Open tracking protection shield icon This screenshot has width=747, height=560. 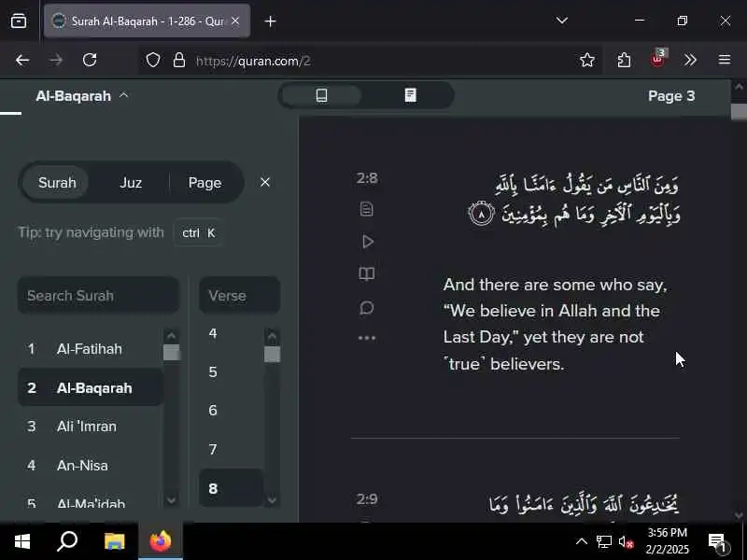point(152,60)
